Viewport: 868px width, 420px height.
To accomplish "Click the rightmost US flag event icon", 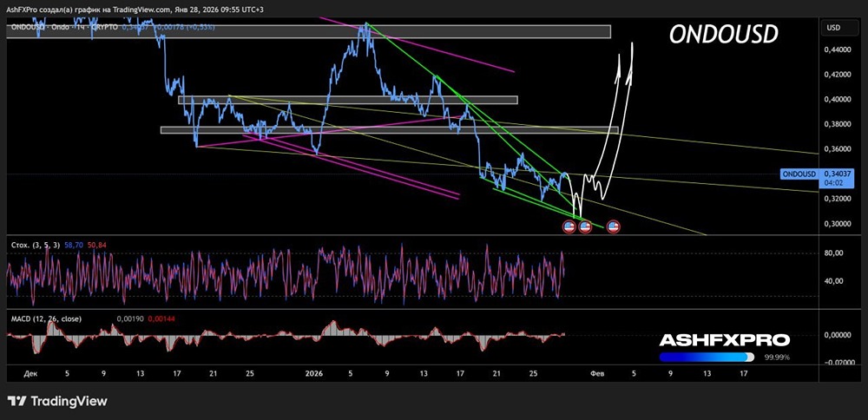I will 614,226.
